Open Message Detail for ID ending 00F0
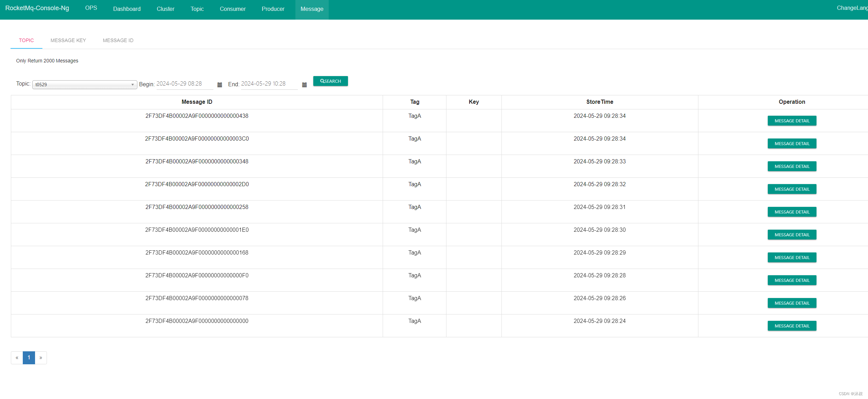Image resolution: width=868 pixels, height=399 pixels. point(792,280)
